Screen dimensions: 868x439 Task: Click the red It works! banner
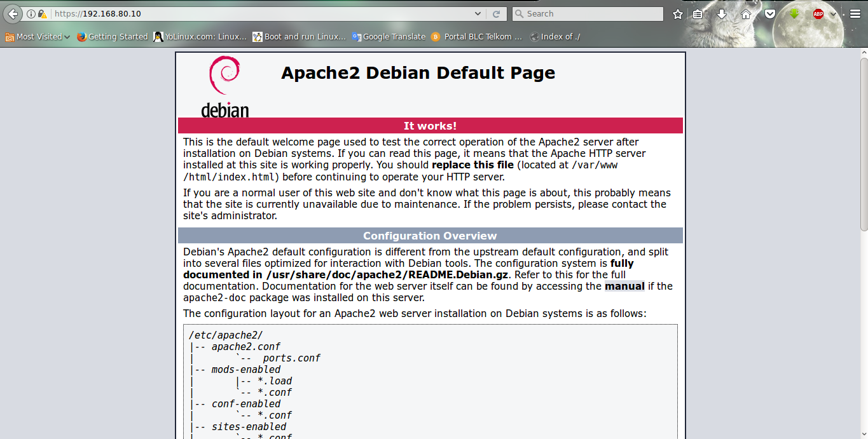pos(431,126)
